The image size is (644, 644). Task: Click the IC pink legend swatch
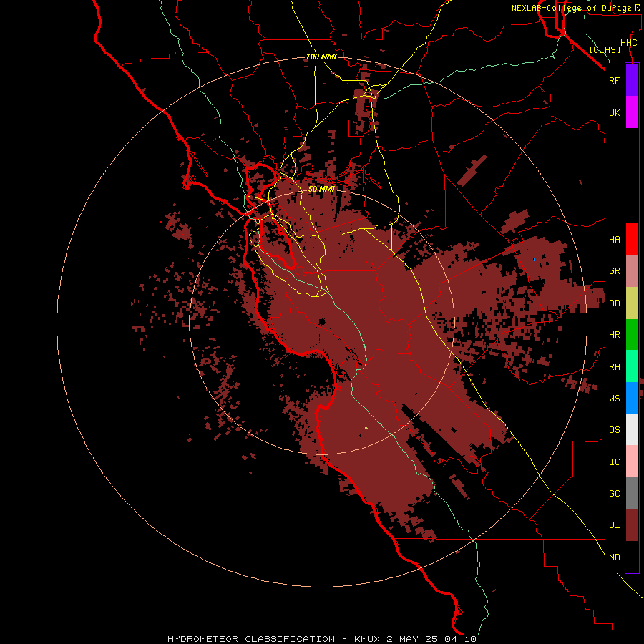632,462
